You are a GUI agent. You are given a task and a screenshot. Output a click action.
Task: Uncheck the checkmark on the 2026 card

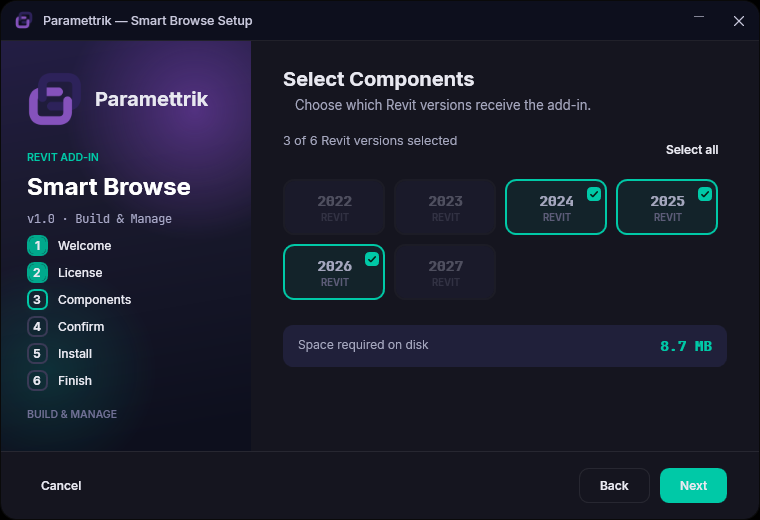pyautogui.click(x=372, y=259)
